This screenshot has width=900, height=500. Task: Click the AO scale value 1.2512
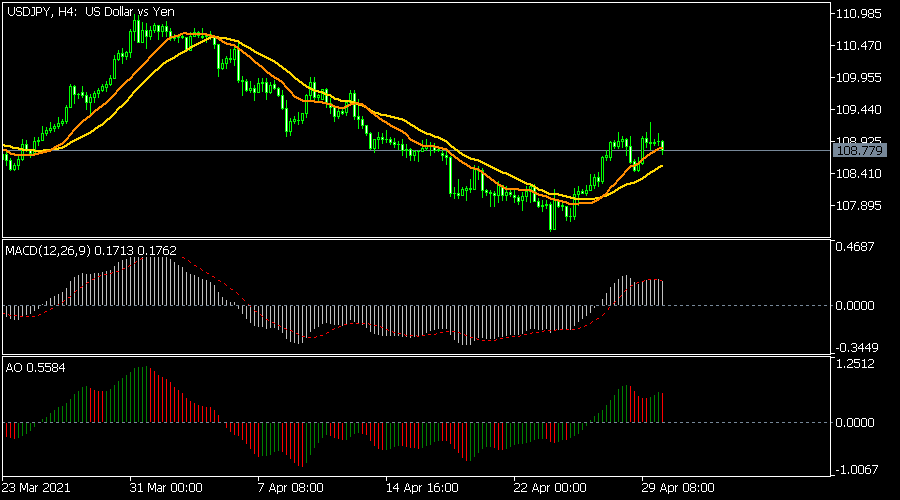pyautogui.click(x=858, y=364)
